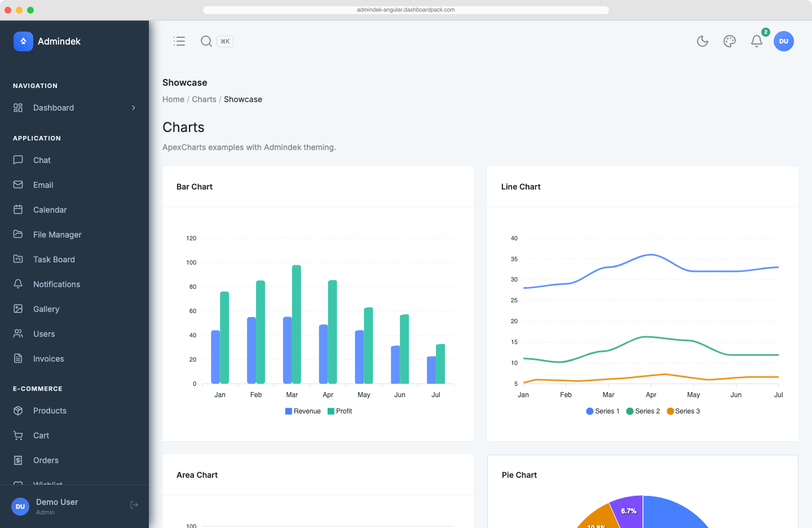
Task: Click the Home breadcrumb link
Action: (x=173, y=99)
